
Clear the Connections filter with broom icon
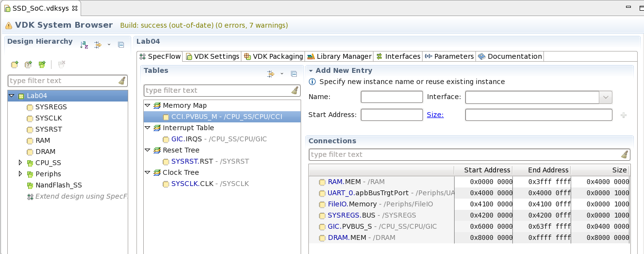tap(625, 154)
